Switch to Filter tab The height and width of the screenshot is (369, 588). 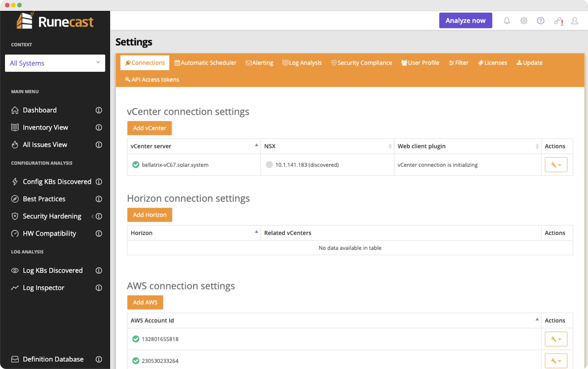[x=459, y=63]
